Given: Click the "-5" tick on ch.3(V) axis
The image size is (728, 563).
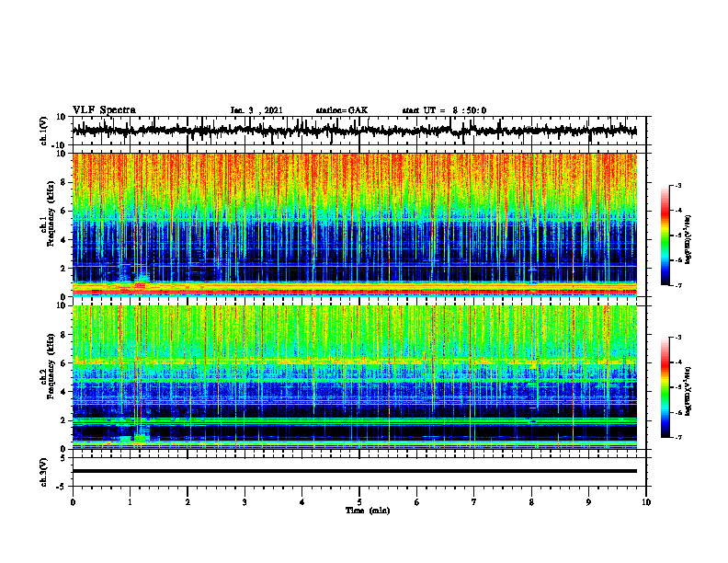Looking at the screenshot, I should click(x=62, y=487).
